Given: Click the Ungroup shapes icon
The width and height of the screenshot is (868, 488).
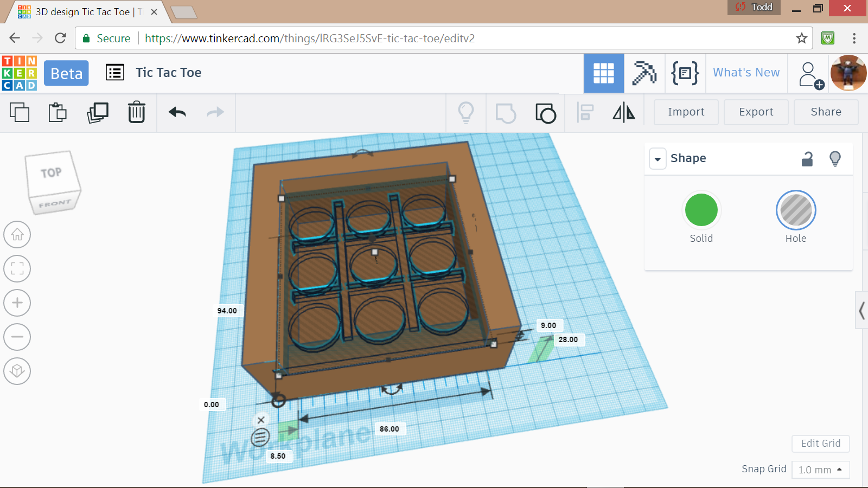Looking at the screenshot, I should [546, 113].
